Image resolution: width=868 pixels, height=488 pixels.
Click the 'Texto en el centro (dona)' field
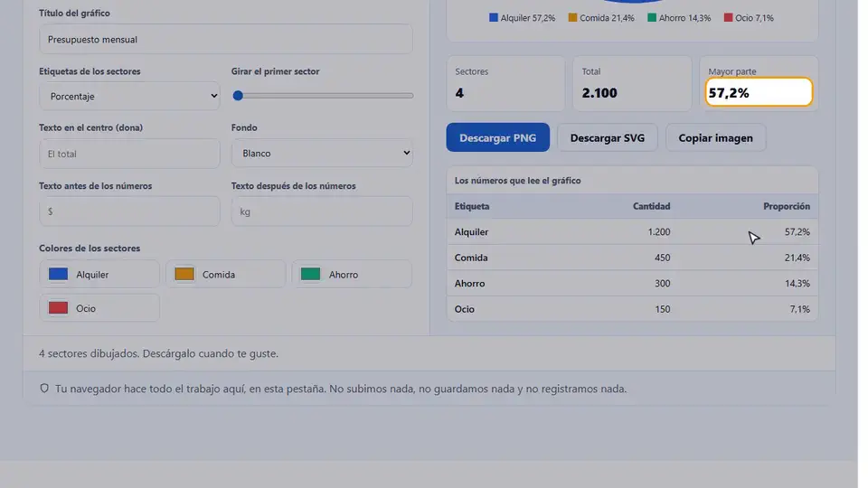tap(129, 154)
